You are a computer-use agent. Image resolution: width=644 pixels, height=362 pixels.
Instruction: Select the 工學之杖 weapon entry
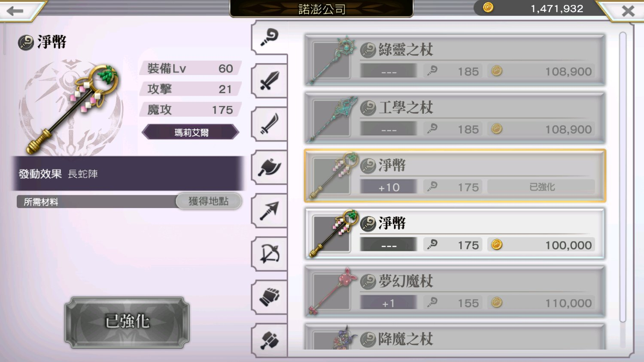455,118
